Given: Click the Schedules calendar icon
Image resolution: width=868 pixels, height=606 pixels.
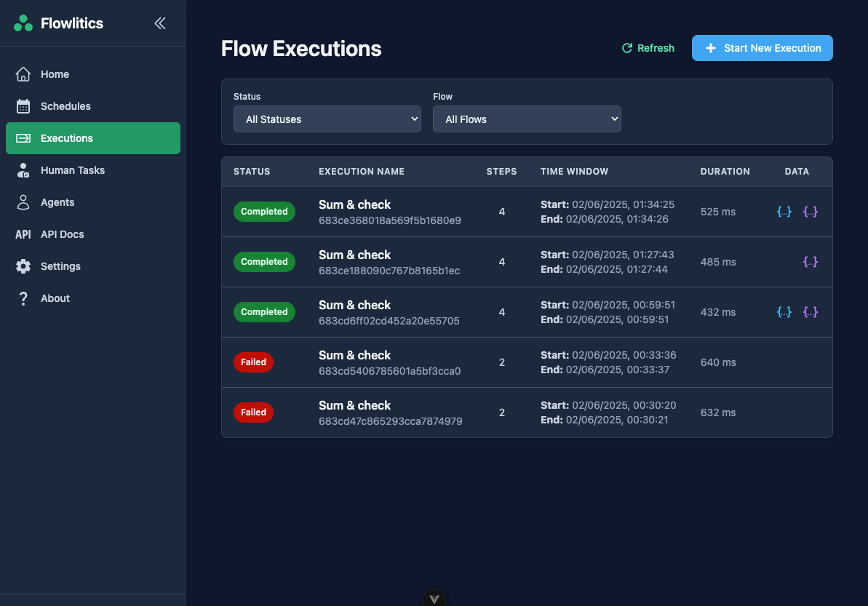Looking at the screenshot, I should click(23, 106).
